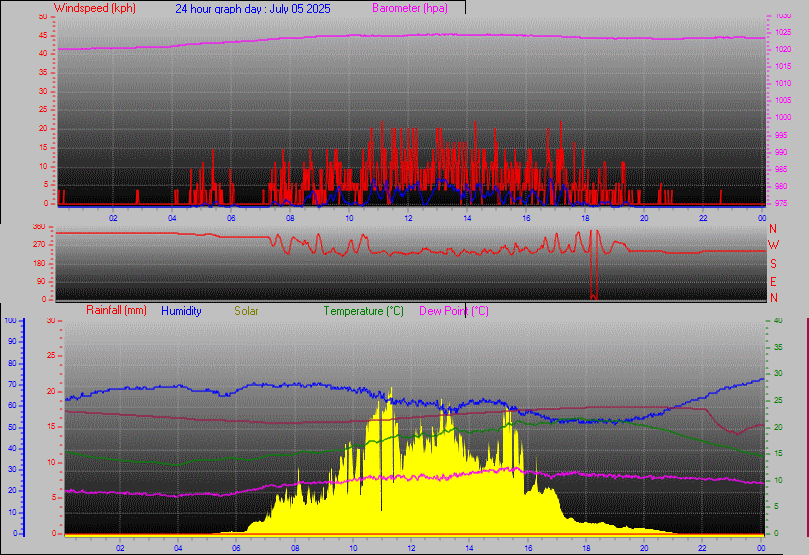The image size is (809, 555).
Task: Click the "E" compass label on wind direction graph
Action: click(773, 282)
